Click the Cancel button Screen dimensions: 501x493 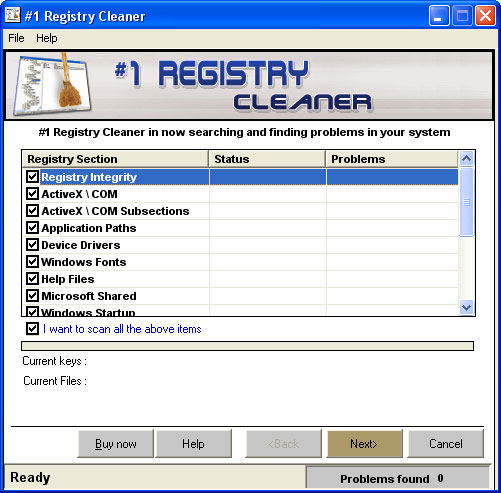[446, 444]
